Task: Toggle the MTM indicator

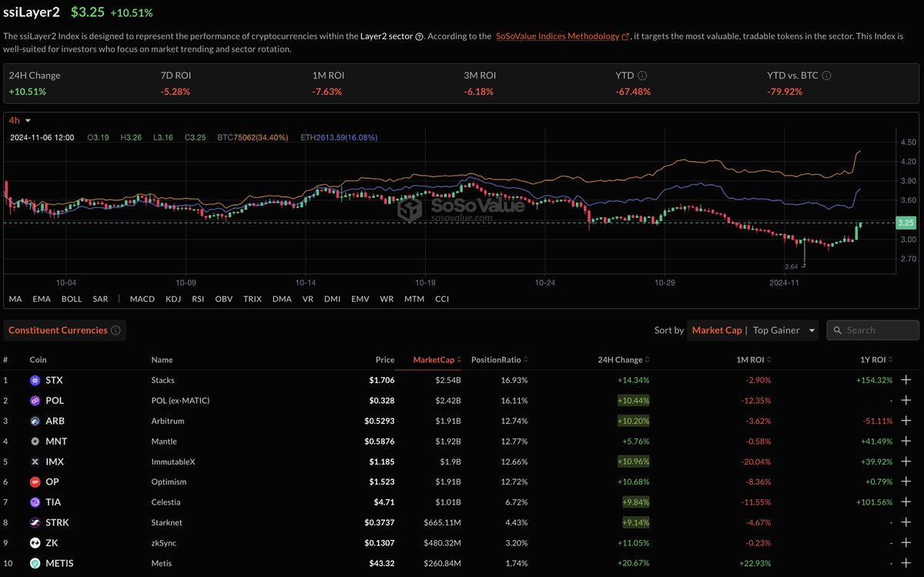Action: (x=414, y=299)
